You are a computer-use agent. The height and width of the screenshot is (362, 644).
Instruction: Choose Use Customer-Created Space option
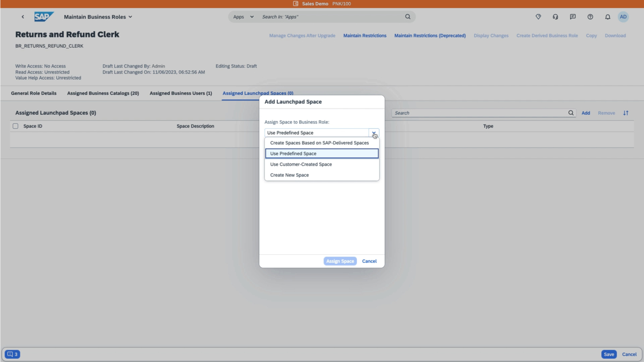pos(301,164)
